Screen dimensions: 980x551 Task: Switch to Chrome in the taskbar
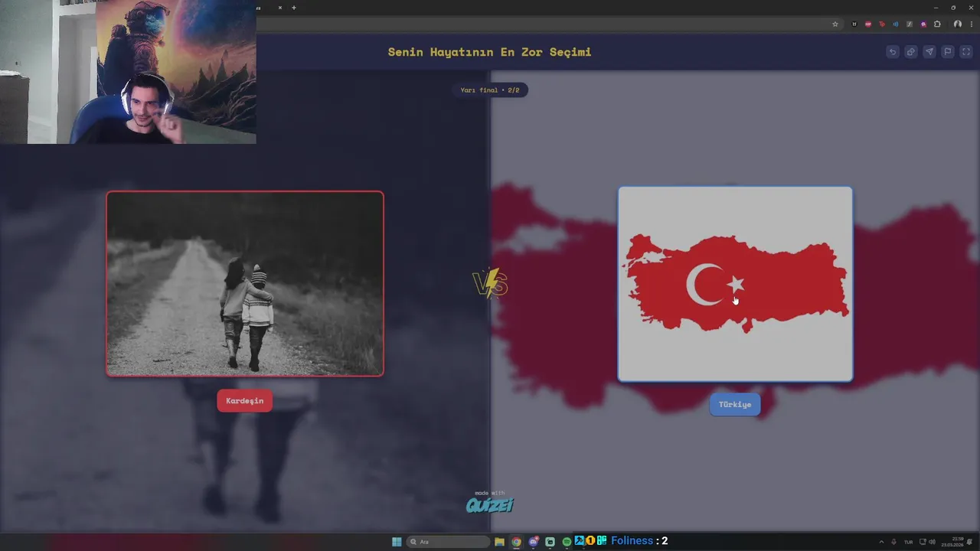point(517,542)
